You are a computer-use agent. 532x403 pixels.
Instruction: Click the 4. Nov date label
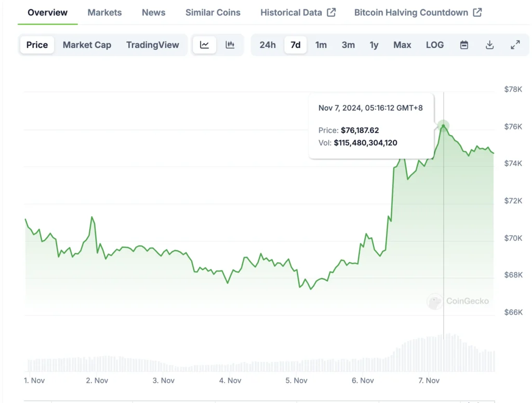(x=230, y=381)
